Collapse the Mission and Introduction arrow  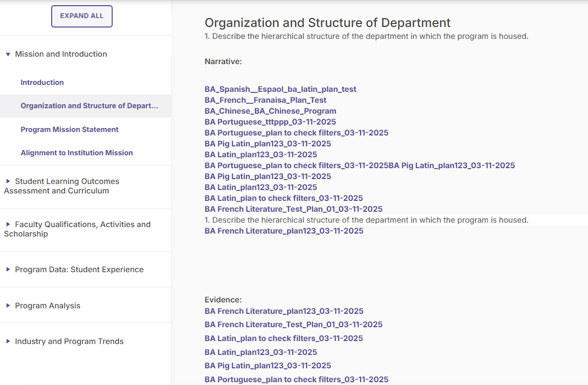[x=8, y=54]
